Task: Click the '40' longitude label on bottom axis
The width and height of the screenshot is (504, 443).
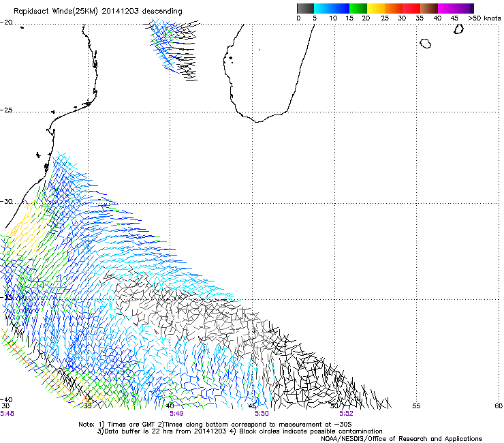Action: [x=170, y=406]
